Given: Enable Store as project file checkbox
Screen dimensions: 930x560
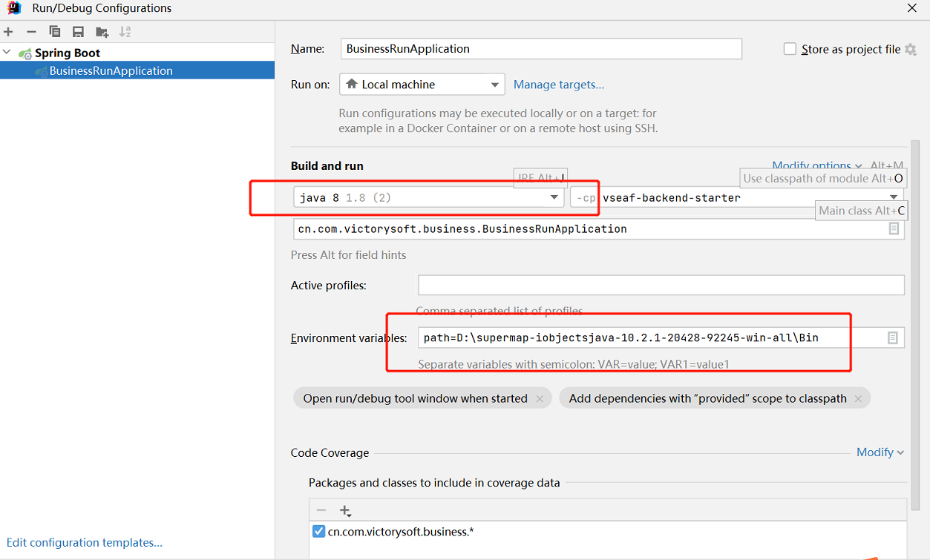Looking at the screenshot, I should (790, 49).
